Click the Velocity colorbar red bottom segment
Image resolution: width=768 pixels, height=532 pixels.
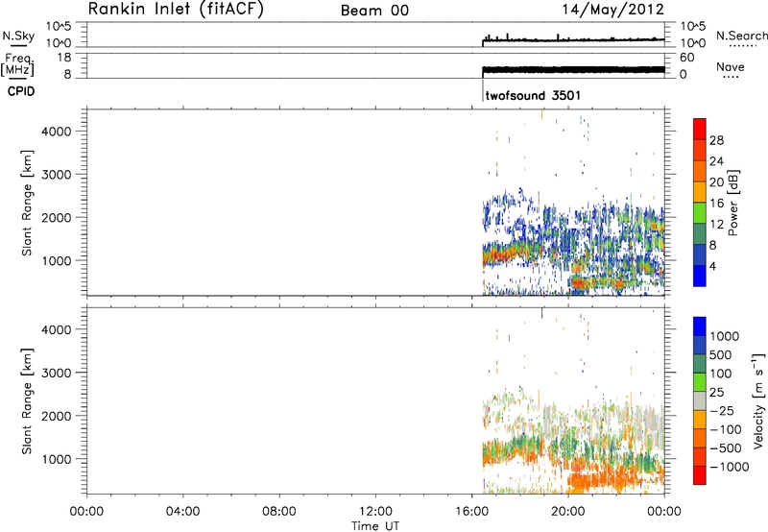pyautogui.click(x=700, y=475)
